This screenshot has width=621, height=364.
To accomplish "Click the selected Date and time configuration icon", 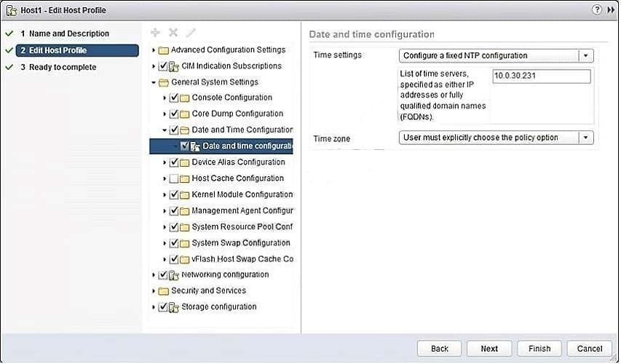I will click(195, 146).
